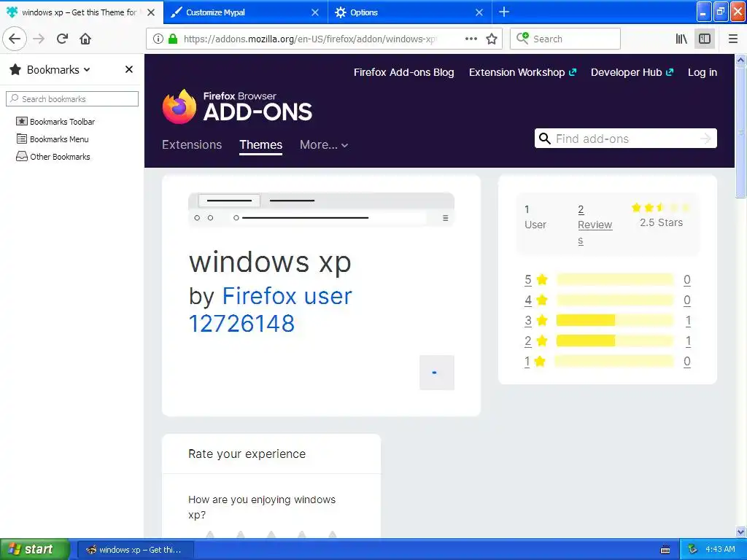
Task: Click the network tray icon
Action: 693,550
